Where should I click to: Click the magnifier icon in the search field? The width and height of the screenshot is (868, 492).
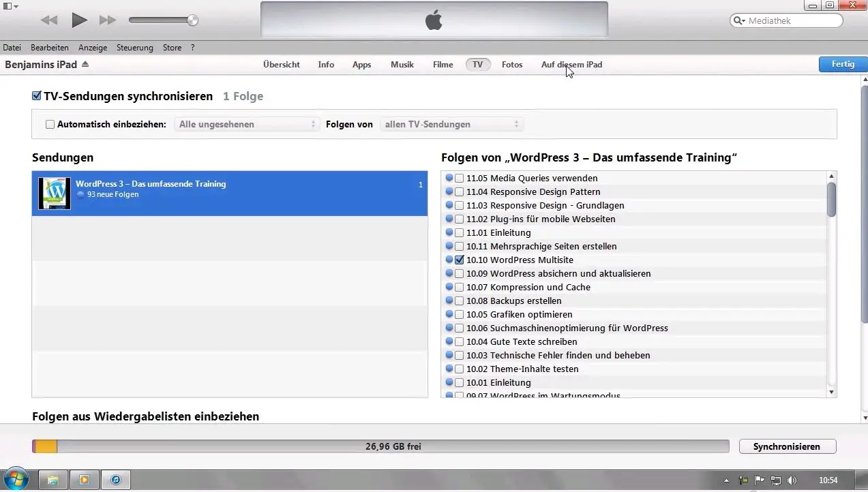739,20
